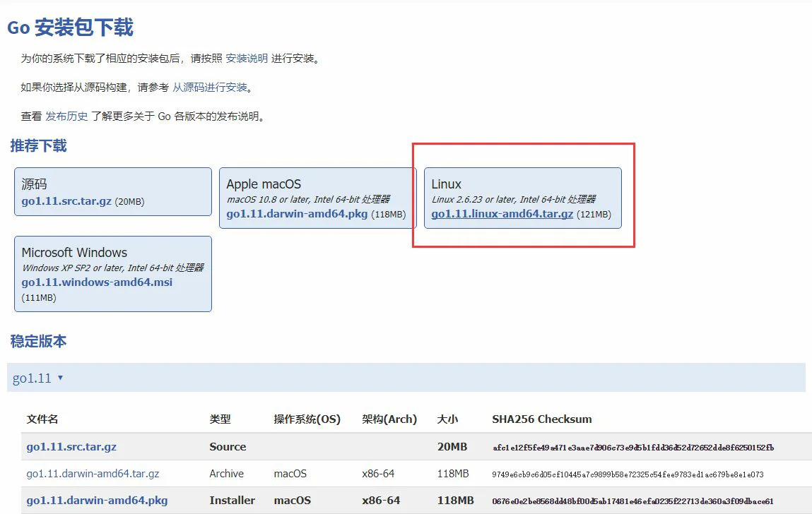Viewport: 812px width, 514px height.
Task: Click the checksum starting with 9749e6cb
Action: [628, 474]
